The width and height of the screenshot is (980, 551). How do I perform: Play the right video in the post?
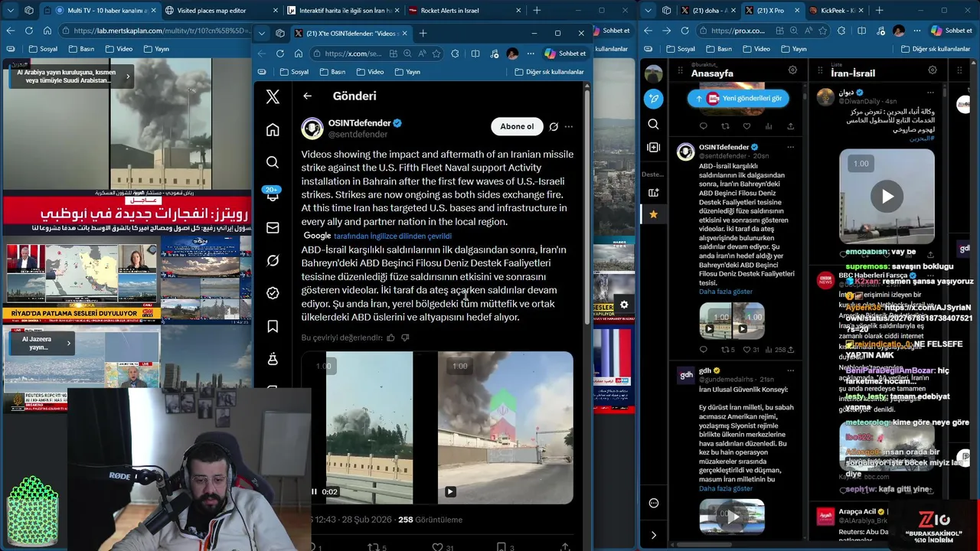[x=450, y=491]
